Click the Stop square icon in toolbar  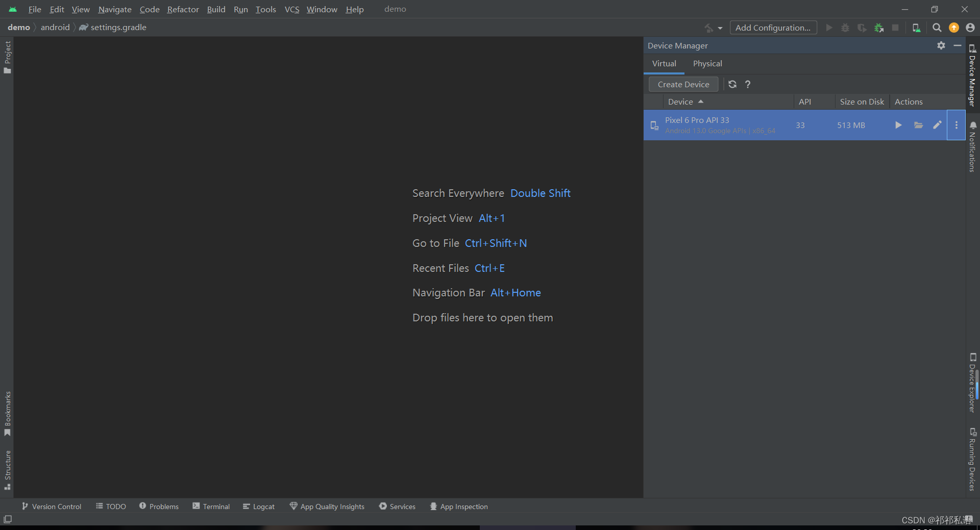pos(895,28)
